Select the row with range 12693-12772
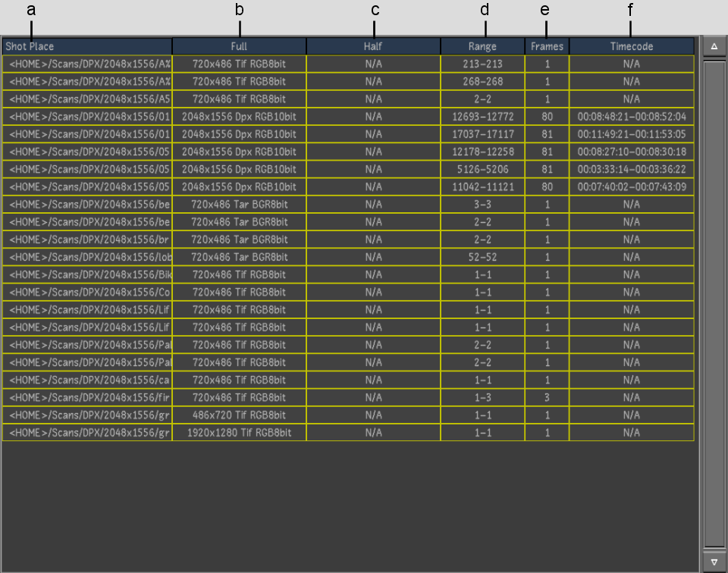 click(348, 117)
